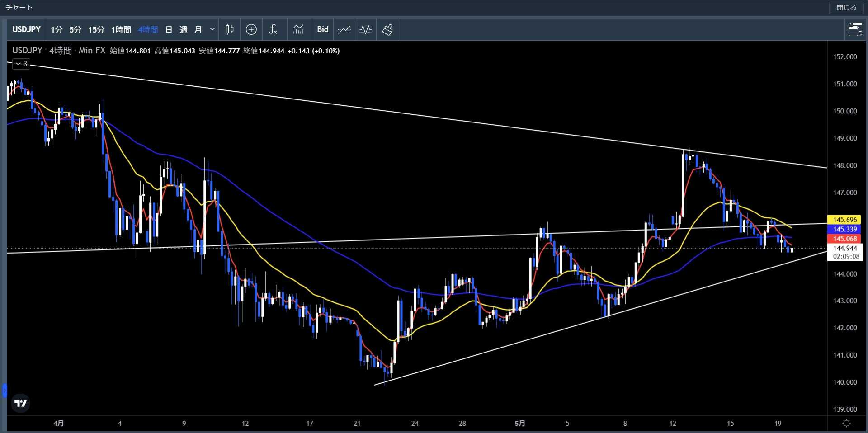This screenshot has height=433, width=868.
Task: Click the 12 date label near May
Action: coord(673,424)
